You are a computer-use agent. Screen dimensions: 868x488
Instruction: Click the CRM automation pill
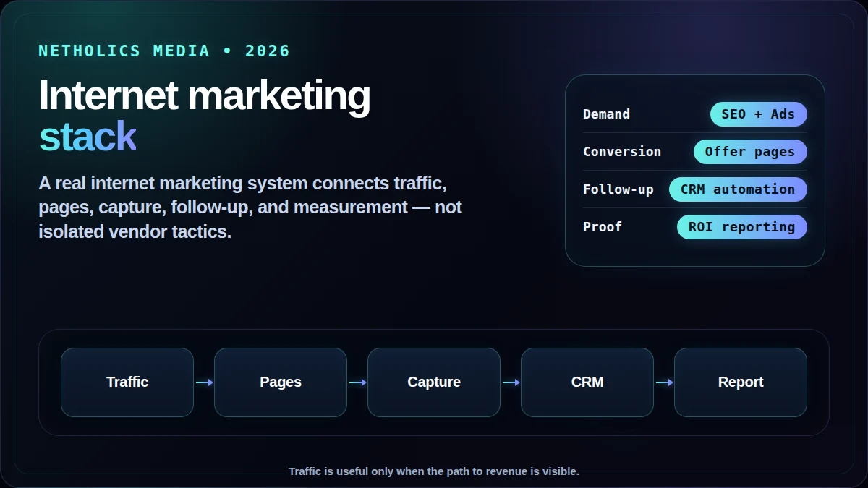click(738, 189)
